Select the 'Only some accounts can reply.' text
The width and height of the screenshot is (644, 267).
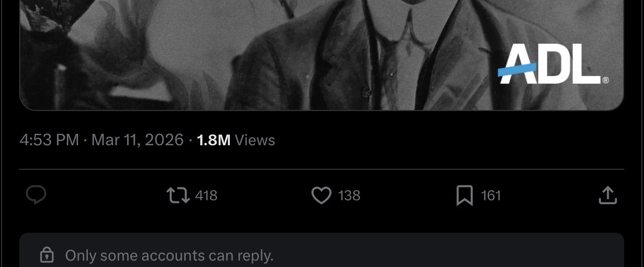click(x=169, y=255)
